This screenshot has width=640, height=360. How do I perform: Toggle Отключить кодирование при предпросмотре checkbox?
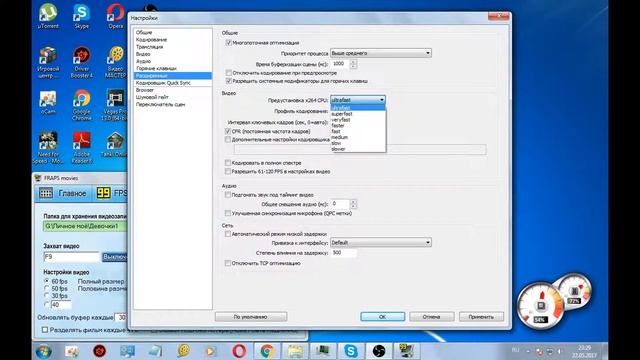(x=229, y=73)
